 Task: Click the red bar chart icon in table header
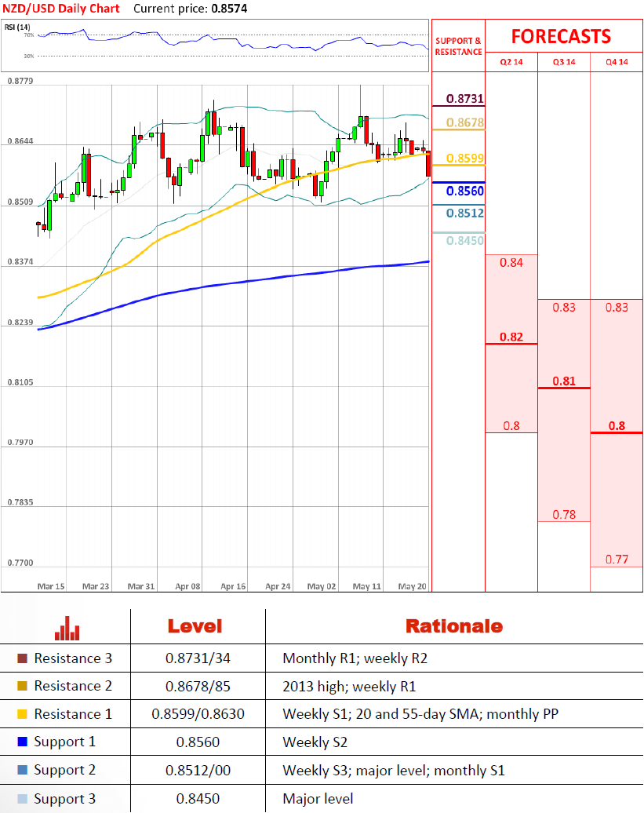(x=67, y=628)
